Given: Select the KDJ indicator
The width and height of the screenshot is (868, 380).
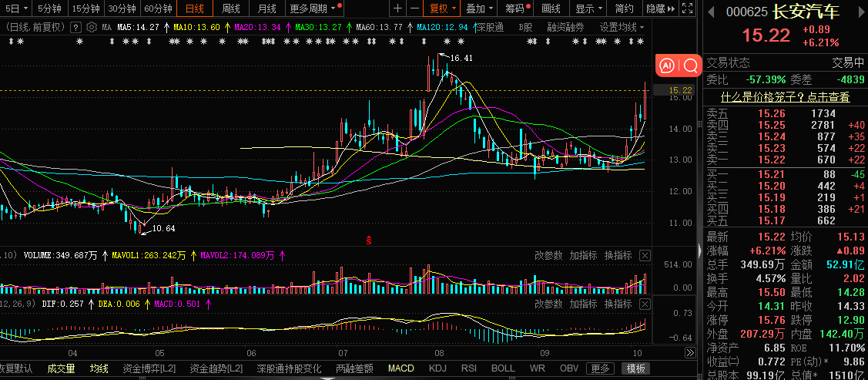Looking at the screenshot, I should click(x=437, y=368).
